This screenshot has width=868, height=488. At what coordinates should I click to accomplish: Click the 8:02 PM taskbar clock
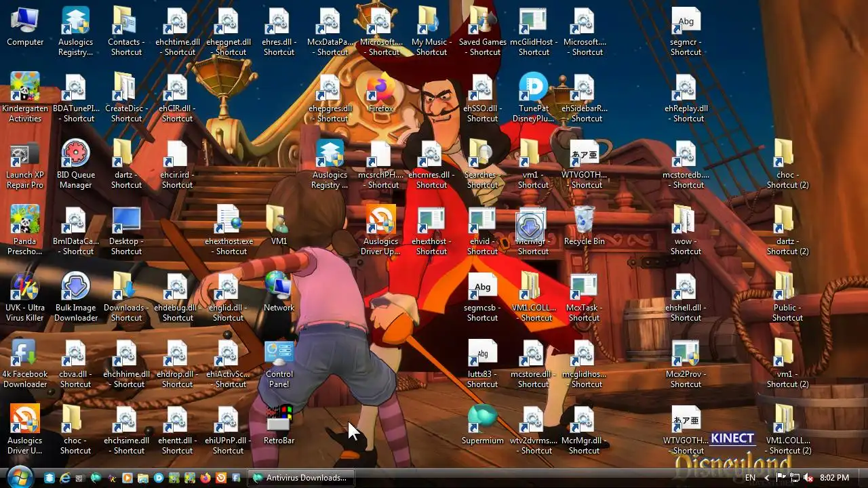point(834,478)
